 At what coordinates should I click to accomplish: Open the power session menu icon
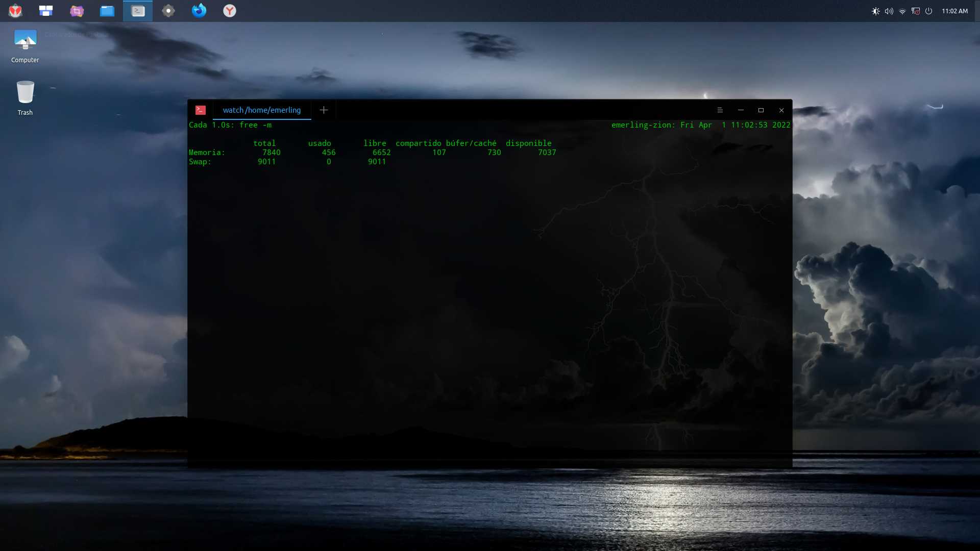tap(929, 11)
